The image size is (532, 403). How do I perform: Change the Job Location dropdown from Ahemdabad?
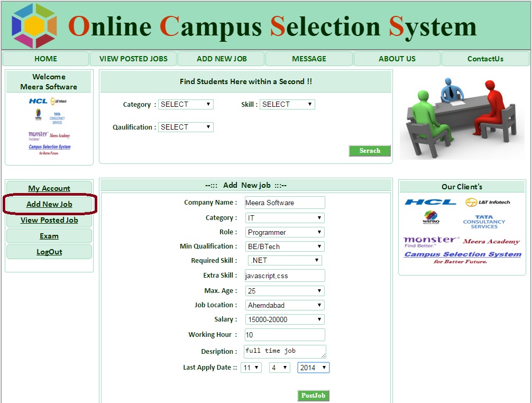[285, 305]
